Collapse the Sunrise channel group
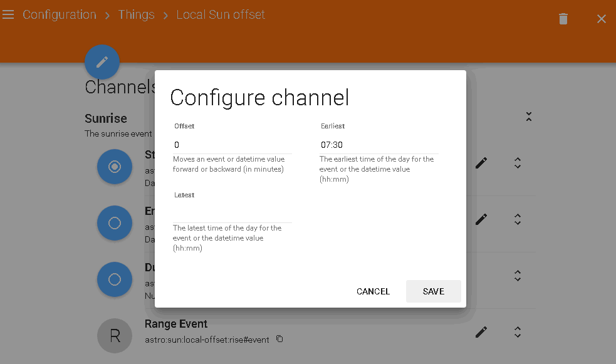Image resolution: width=616 pixels, height=364 pixels. pos(529,117)
